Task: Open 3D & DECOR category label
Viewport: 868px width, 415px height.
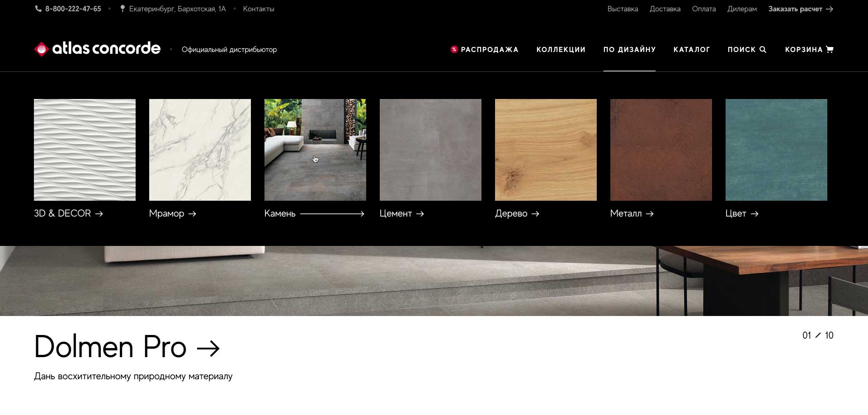Action: pyautogui.click(x=62, y=213)
